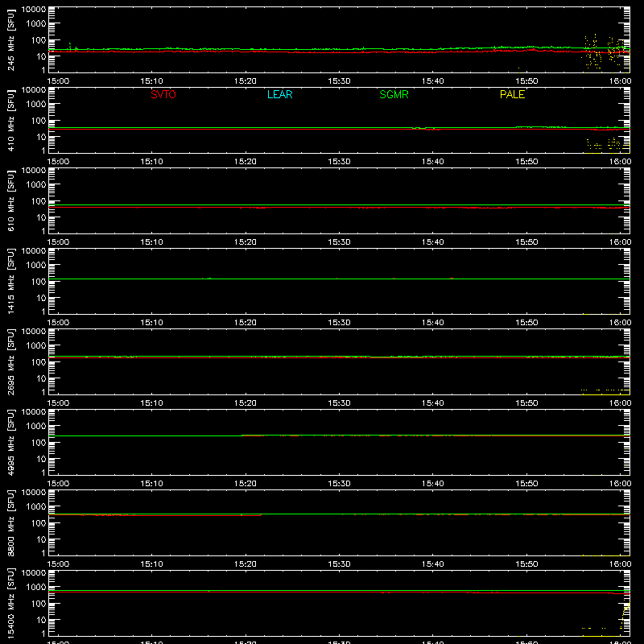Click 16:00 label under the 410 MHz panel

[x=620, y=162]
